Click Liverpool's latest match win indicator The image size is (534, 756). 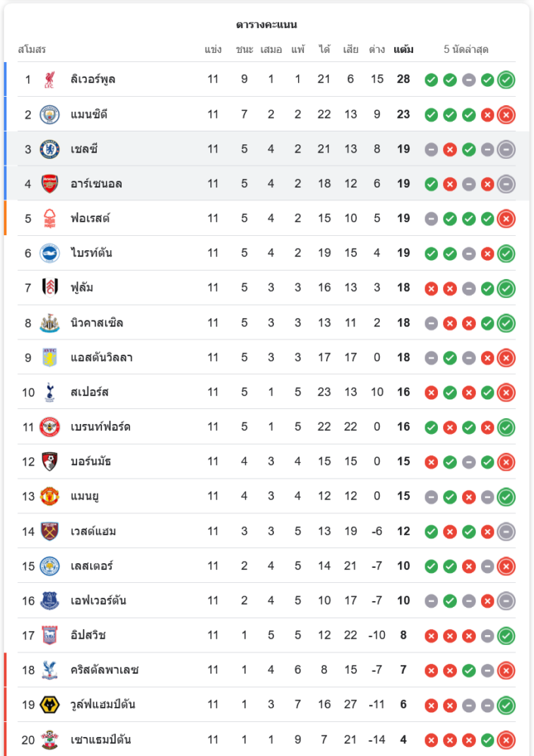tap(506, 79)
